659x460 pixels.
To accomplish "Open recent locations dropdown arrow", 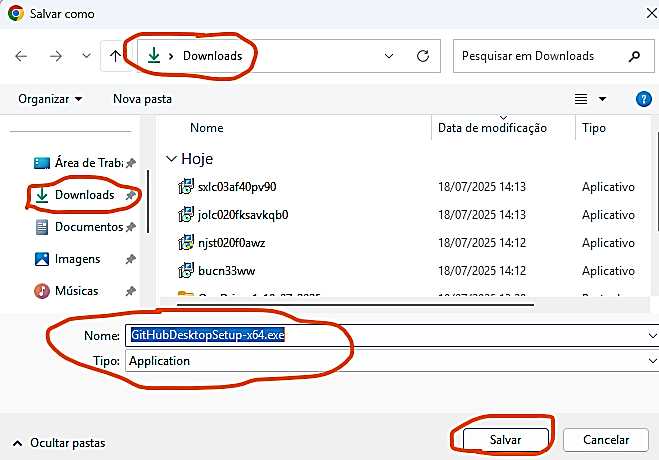I will pyautogui.click(x=87, y=57).
